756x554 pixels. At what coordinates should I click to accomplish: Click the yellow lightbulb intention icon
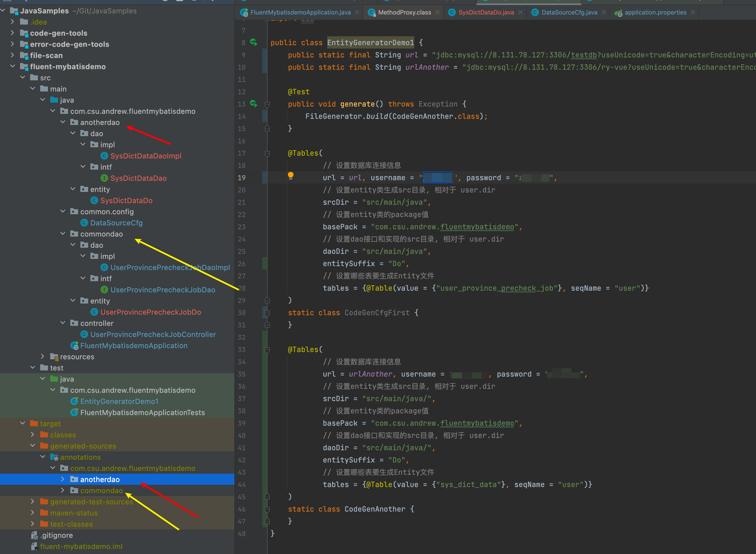click(x=290, y=175)
